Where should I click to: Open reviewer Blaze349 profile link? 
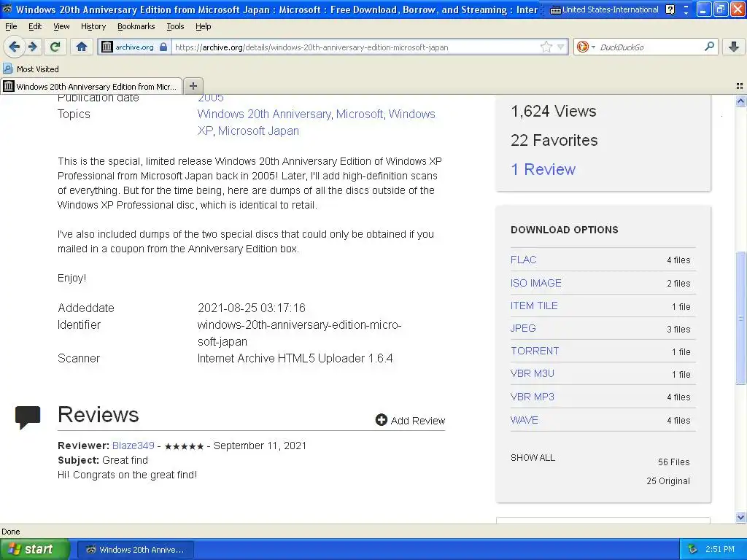(133, 446)
